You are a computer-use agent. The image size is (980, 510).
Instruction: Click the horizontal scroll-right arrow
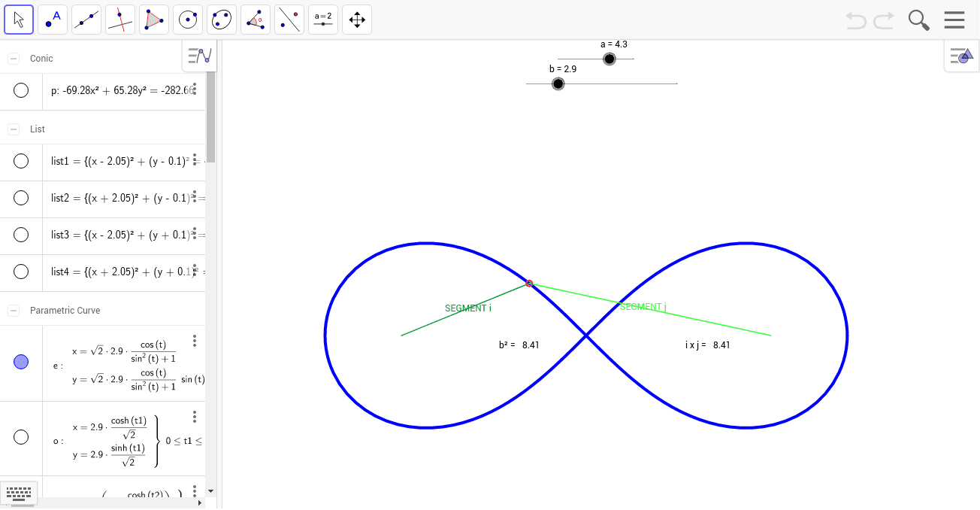pyautogui.click(x=201, y=502)
